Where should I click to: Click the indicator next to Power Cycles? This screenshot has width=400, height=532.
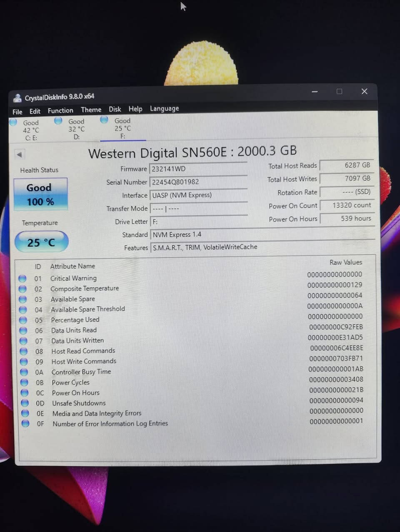24,382
